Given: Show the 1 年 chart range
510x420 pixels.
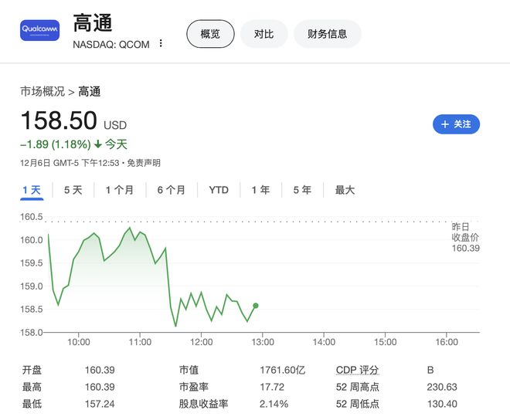Looking at the screenshot, I should coord(260,190).
